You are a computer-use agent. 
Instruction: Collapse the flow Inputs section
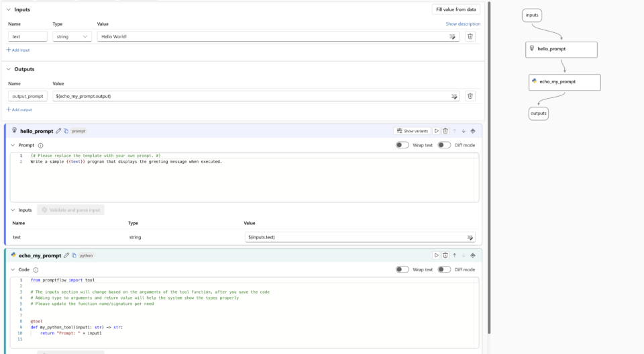pos(9,9)
